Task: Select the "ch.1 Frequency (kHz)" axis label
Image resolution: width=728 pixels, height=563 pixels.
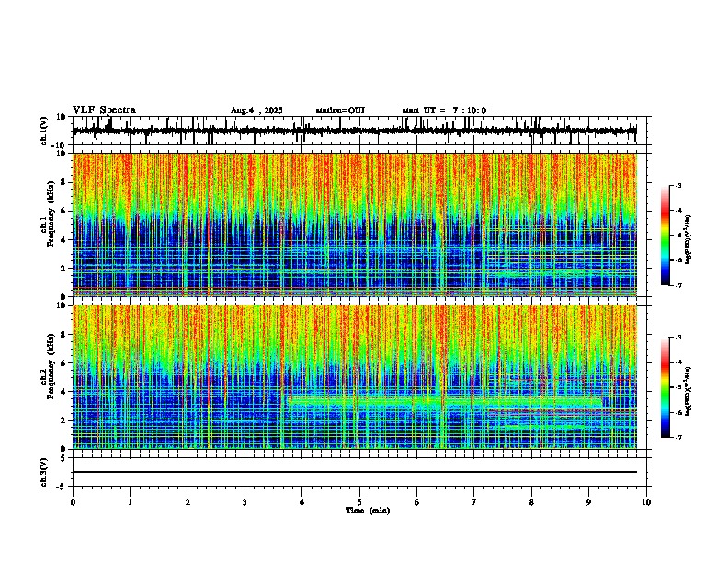Action: pos(50,213)
